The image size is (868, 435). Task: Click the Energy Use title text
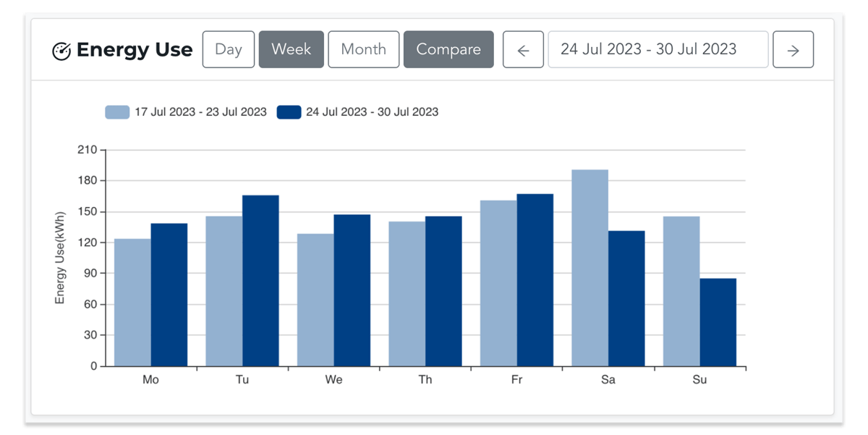coord(136,49)
